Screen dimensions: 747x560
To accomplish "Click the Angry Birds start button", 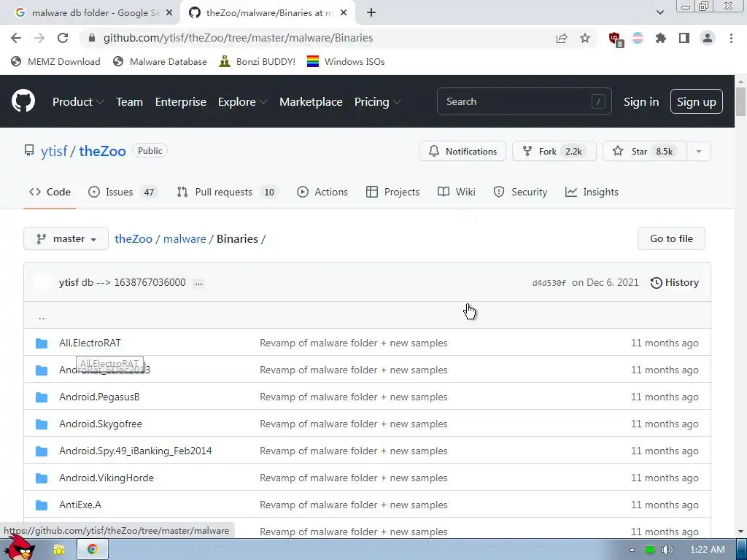I will 19,547.
